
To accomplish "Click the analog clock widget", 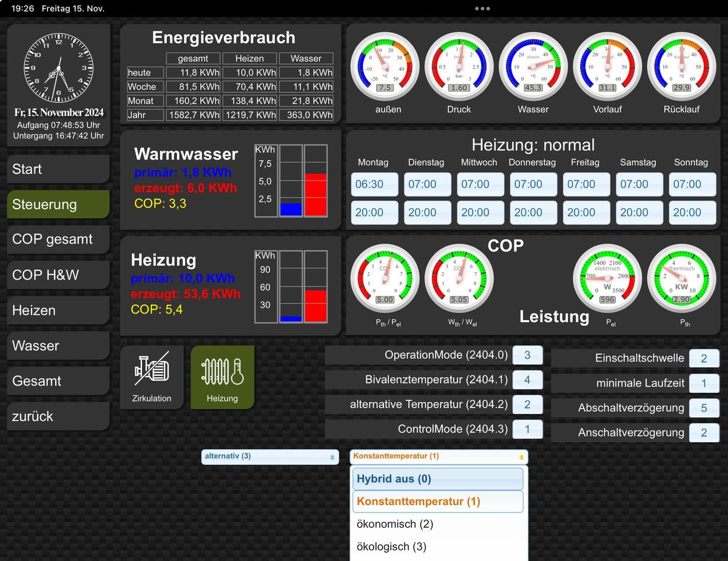I will pos(59,68).
